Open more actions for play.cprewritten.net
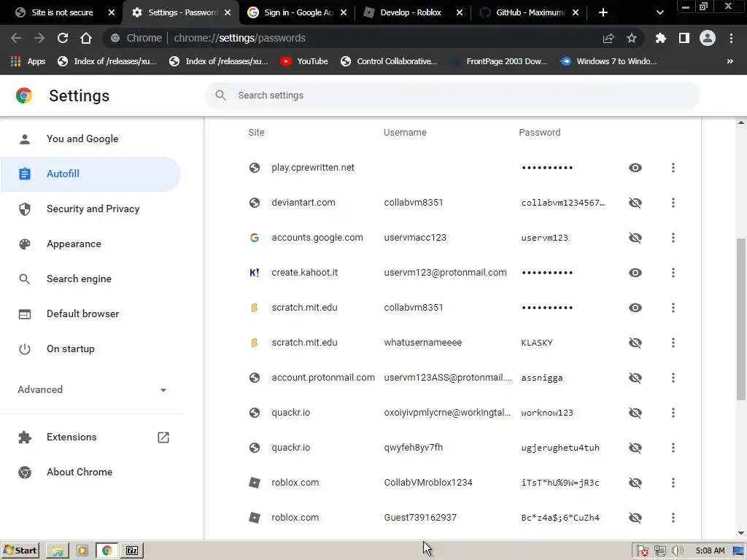This screenshot has height=560, width=747. click(x=673, y=168)
